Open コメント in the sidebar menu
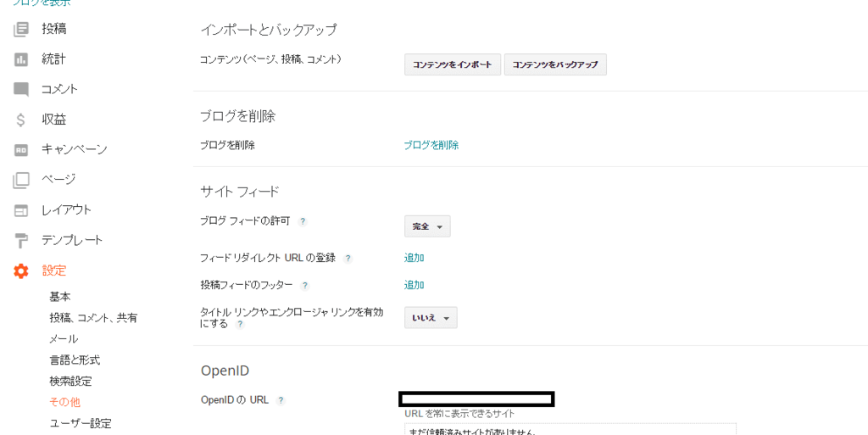The height and width of the screenshot is (435, 868). [60, 89]
